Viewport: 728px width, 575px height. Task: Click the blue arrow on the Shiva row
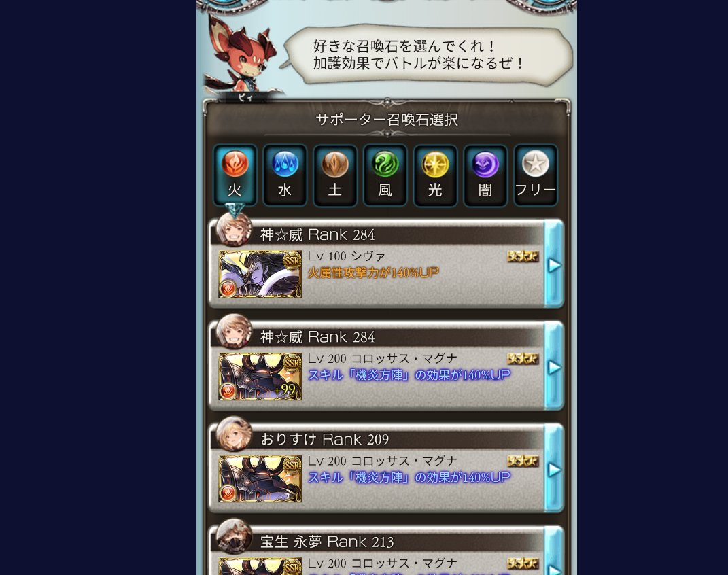point(554,264)
